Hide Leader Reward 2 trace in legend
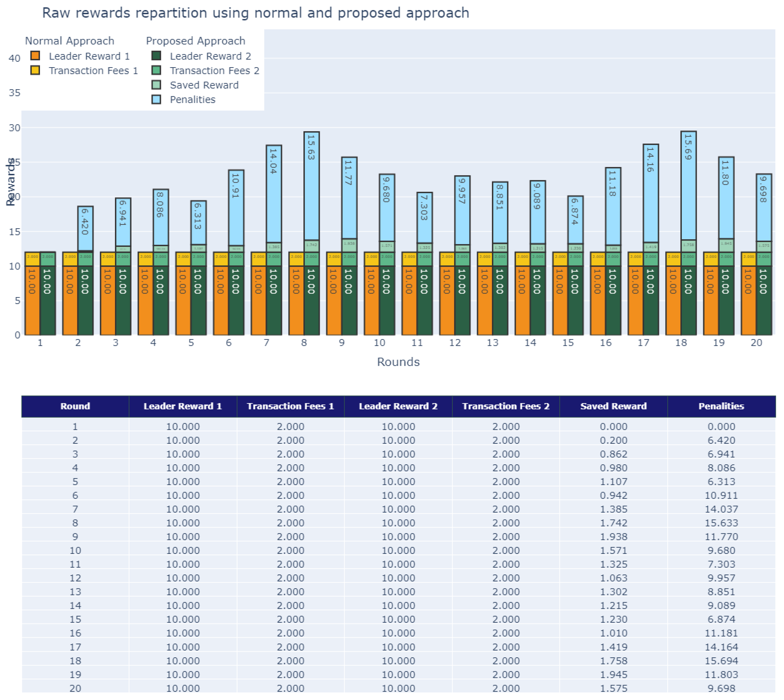Screen dimensions: 784x700 click(x=210, y=56)
